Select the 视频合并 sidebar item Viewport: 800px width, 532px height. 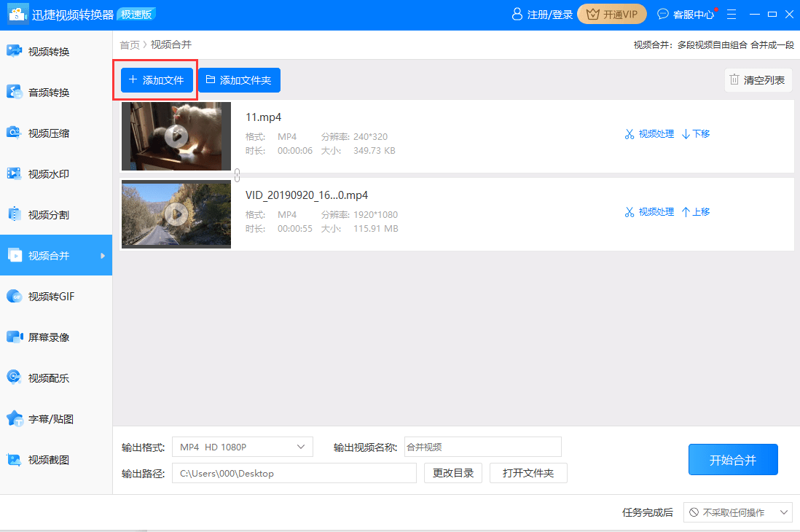pyautogui.click(x=56, y=255)
